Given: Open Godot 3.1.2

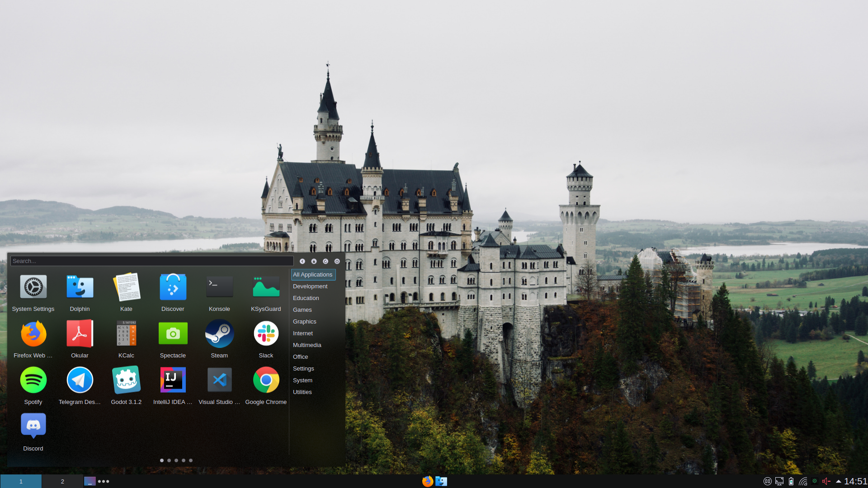Looking at the screenshot, I should 126,385.
